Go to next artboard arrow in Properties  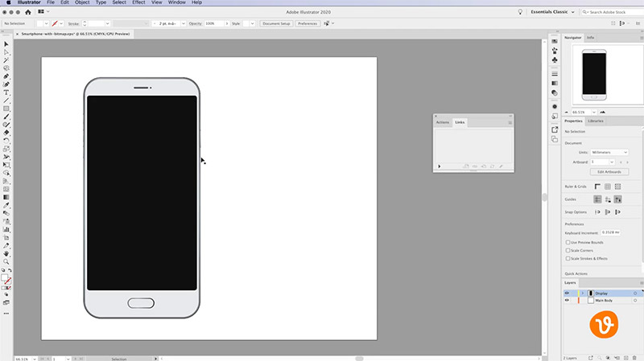tap(627, 162)
